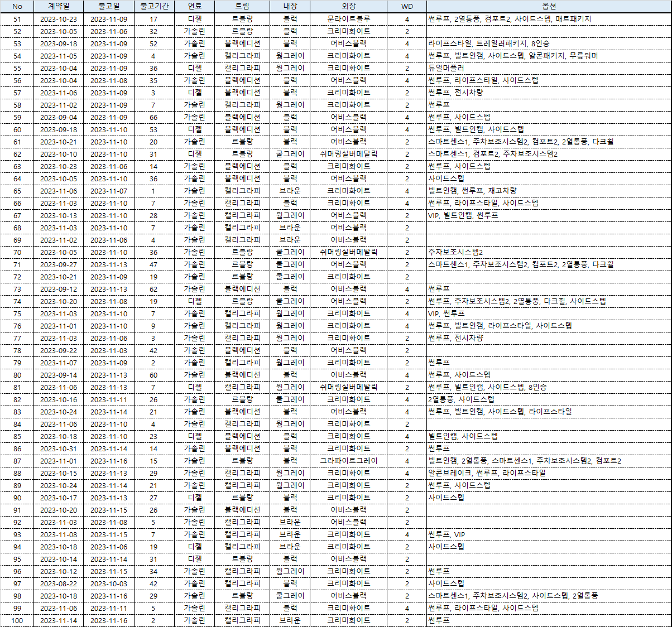
Task: Select 썬루프, 빌트인캠, 사이드스텝, 8인승 cell
Action: tap(549, 387)
